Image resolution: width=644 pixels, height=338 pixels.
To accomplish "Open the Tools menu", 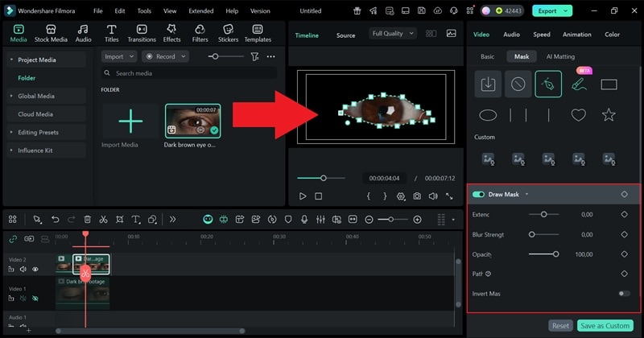I will [x=144, y=11].
